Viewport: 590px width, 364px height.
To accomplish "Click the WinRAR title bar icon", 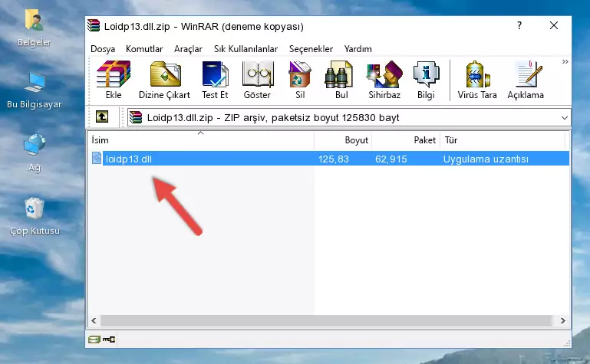I will tap(94, 25).
